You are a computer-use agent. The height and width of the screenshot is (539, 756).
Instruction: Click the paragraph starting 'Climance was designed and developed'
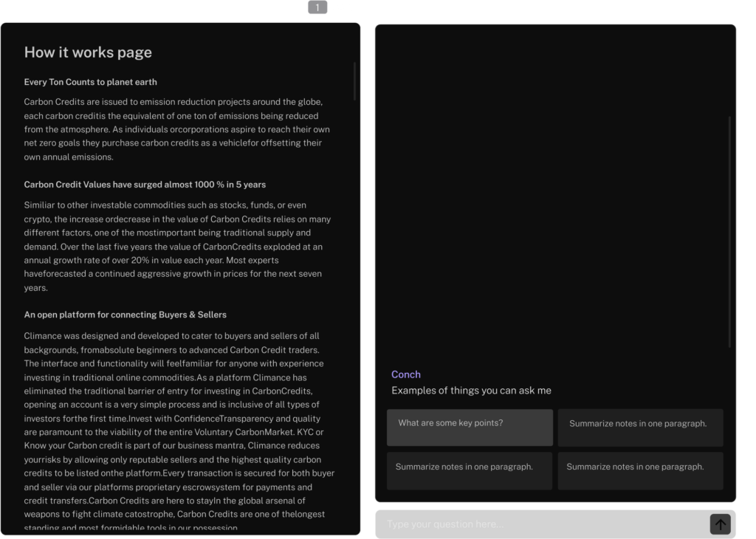coord(179,431)
